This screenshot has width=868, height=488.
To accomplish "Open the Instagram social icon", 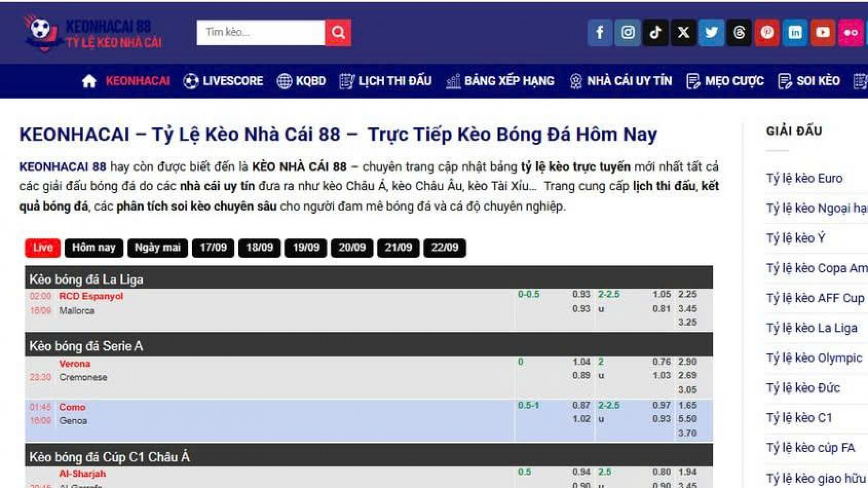I will coord(627,33).
